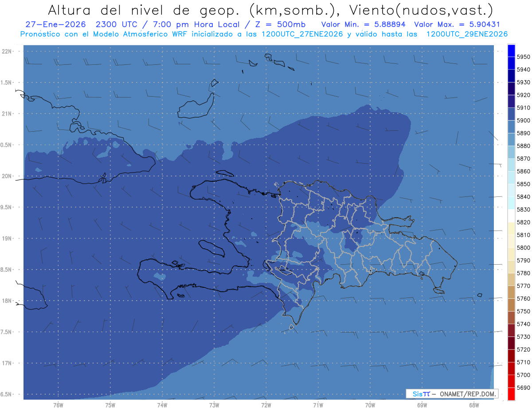The height and width of the screenshot is (411, 532).
Task: Click the '5910' legend value
Action: [x=524, y=108]
